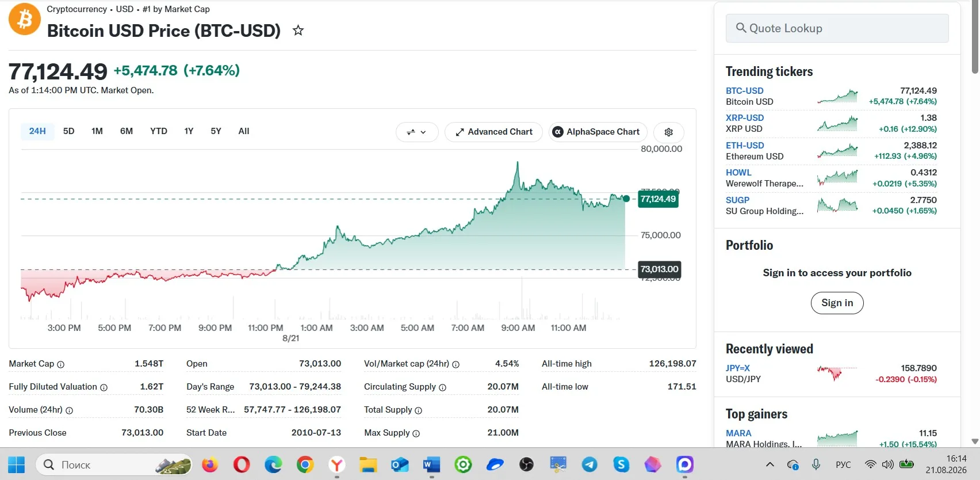Viewport: 980px width, 480px height.
Task: Click the All-time high value 126,198.07
Action: 672,364
